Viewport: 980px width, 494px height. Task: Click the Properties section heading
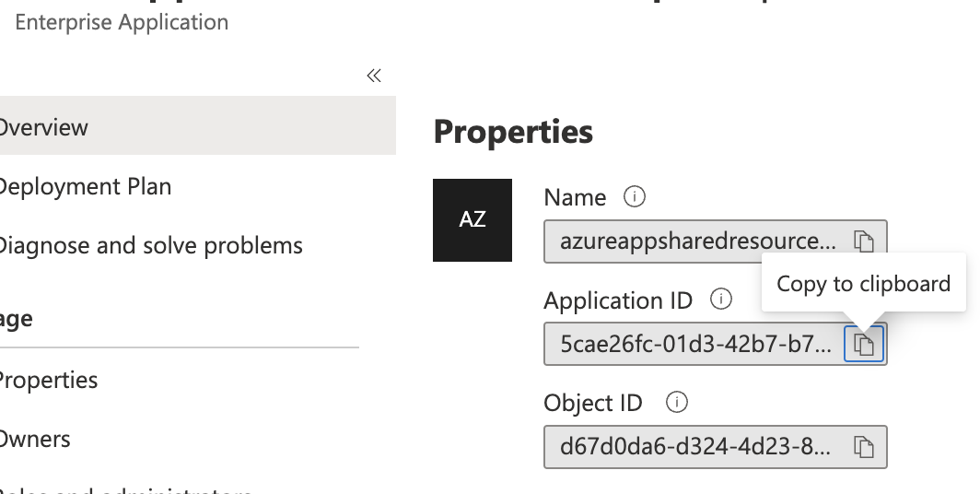coord(513,132)
